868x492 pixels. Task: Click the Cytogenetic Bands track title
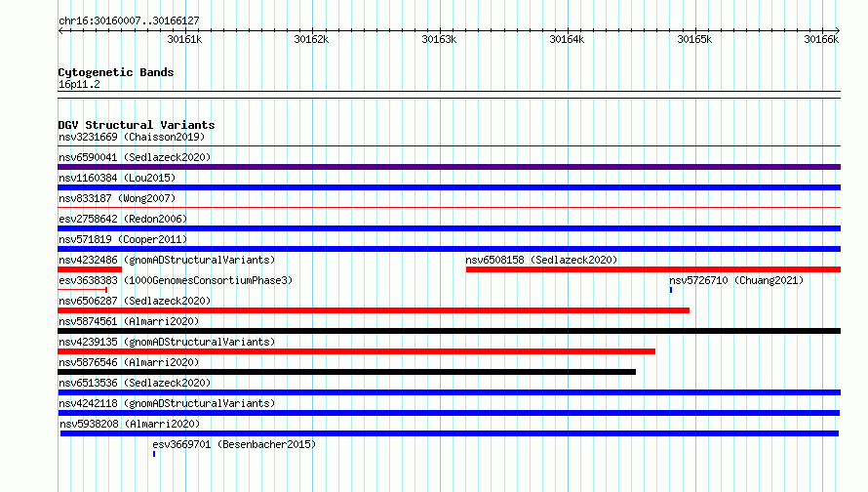(x=116, y=72)
